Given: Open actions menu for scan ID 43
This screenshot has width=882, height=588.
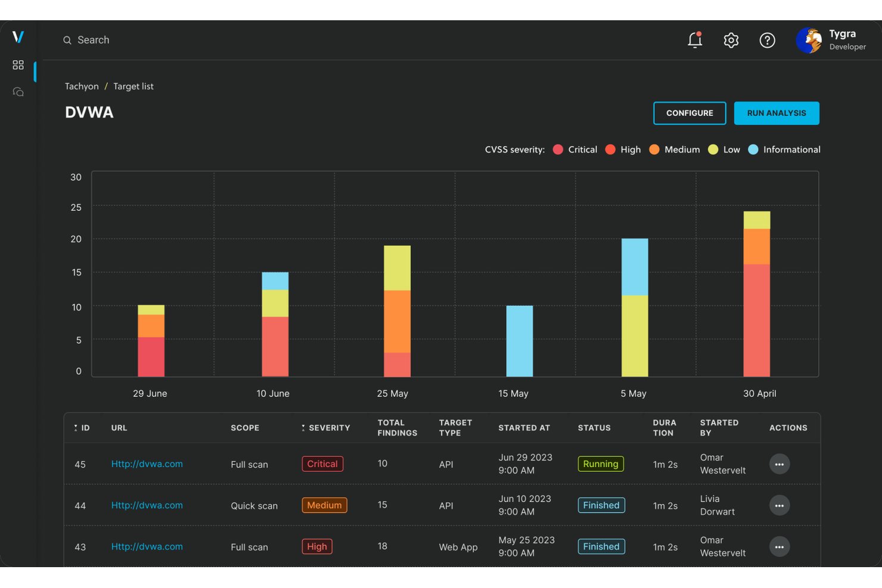Looking at the screenshot, I should [779, 546].
